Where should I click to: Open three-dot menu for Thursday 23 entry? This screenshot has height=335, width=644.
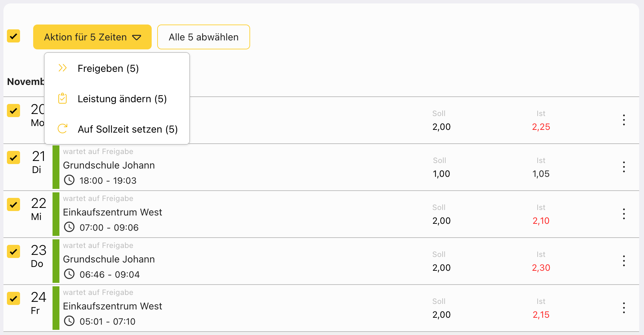point(624,261)
